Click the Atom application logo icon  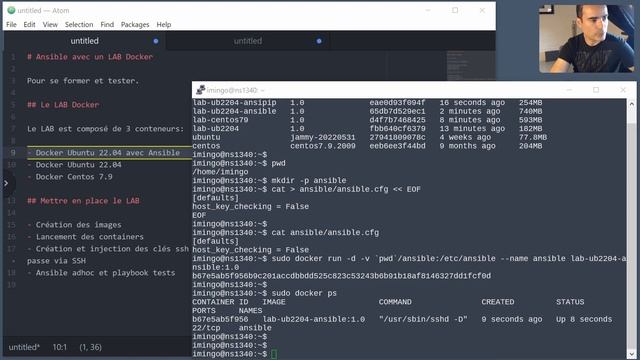(11, 10)
